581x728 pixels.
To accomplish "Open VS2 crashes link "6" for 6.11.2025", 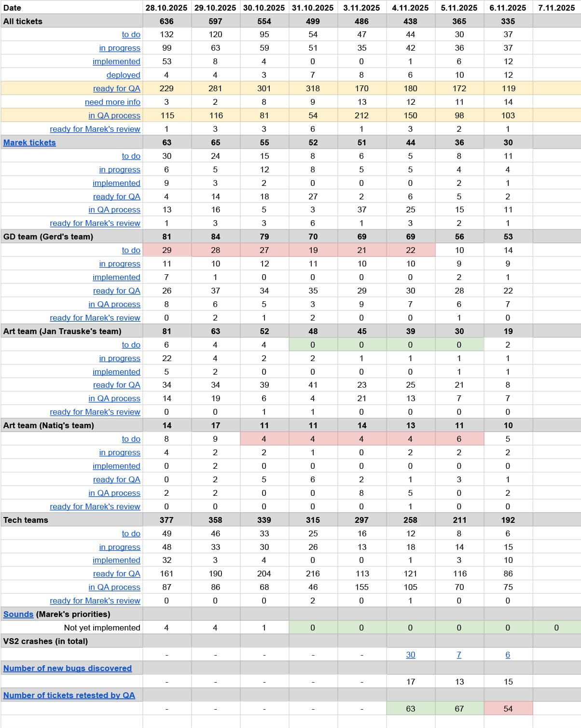I will point(508,655).
